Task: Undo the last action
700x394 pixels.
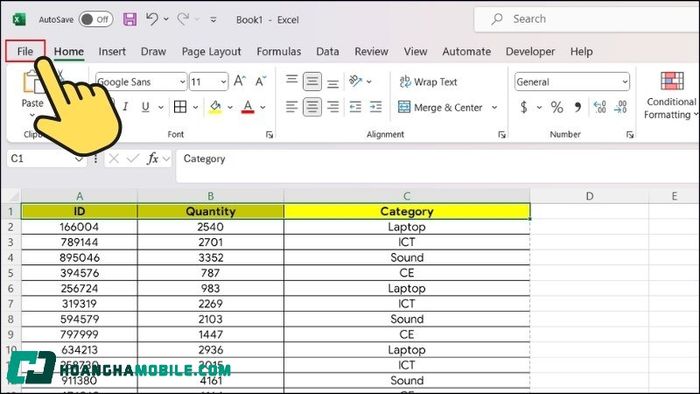Action: (152, 19)
